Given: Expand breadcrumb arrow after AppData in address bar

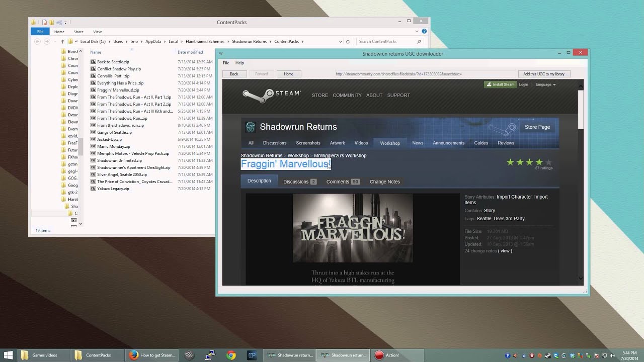Looking at the screenshot, I should tap(165, 42).
